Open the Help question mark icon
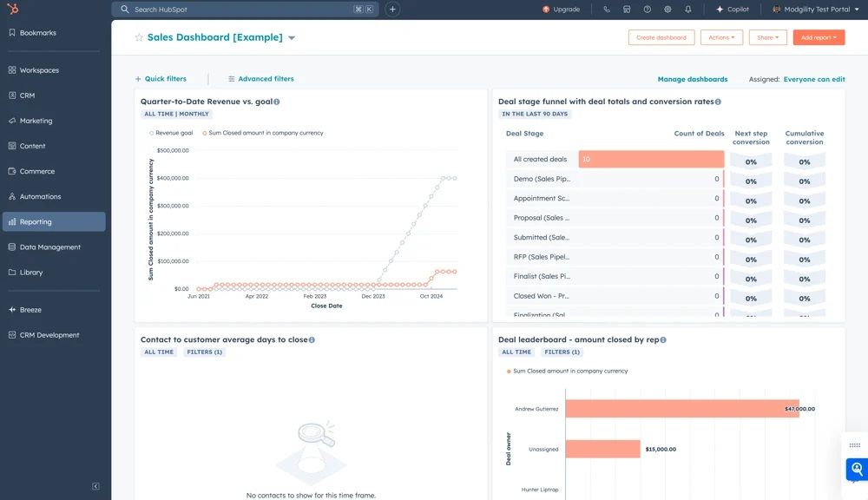868x500 pixels. (x=648, y=10)
